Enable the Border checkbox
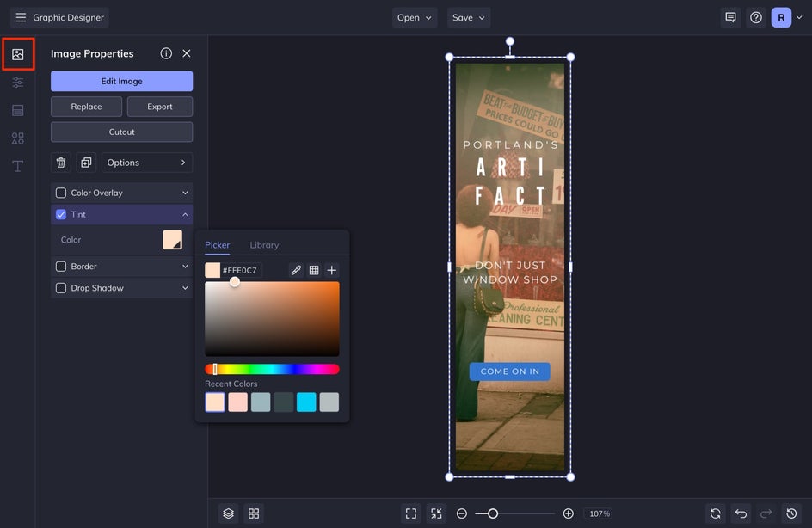The image size is (812, 528). 61,266
